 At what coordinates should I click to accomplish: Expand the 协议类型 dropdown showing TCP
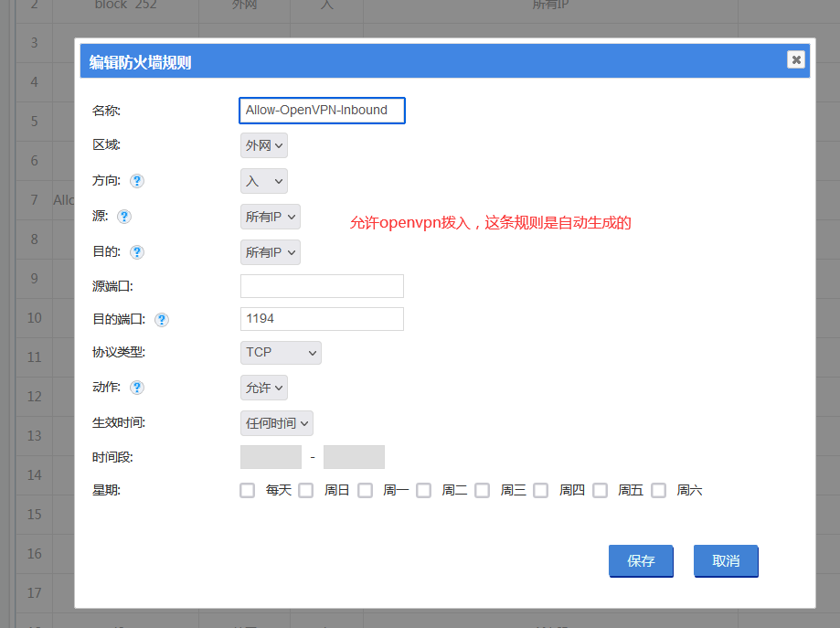281,353
